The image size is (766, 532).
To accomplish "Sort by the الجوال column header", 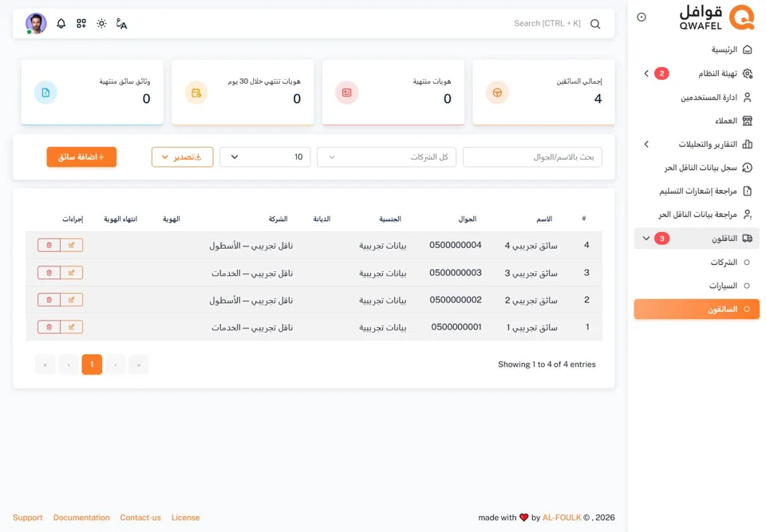I will 467,219.
